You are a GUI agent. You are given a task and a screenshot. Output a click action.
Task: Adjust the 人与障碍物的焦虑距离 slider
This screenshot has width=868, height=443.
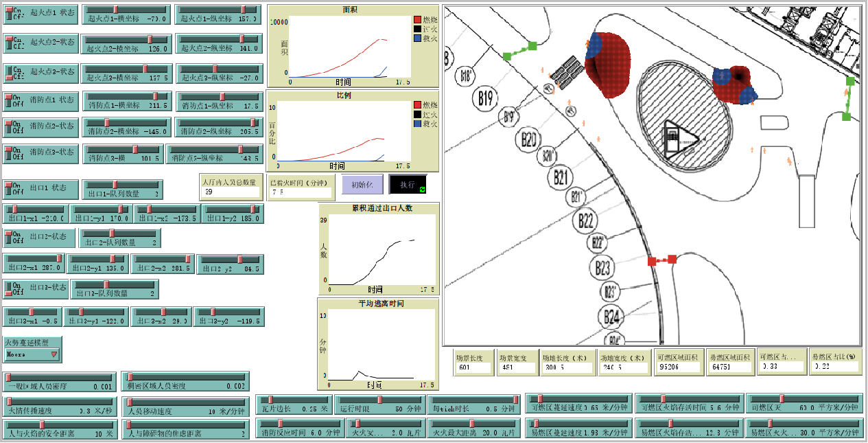tap(185, 429)
